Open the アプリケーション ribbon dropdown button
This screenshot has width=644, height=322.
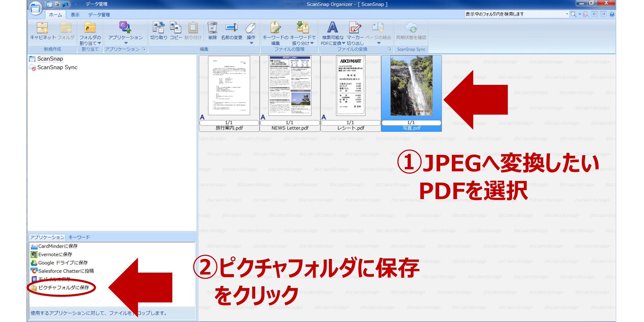125,33
